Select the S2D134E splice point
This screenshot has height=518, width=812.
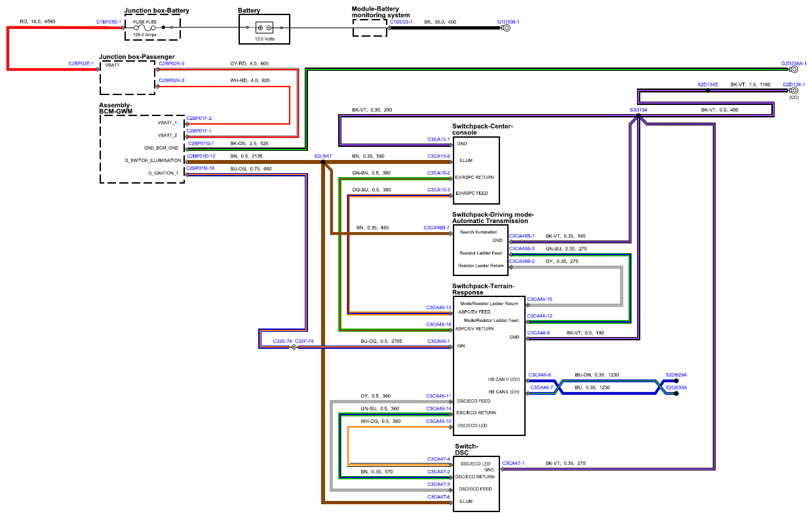coord(708,90)
